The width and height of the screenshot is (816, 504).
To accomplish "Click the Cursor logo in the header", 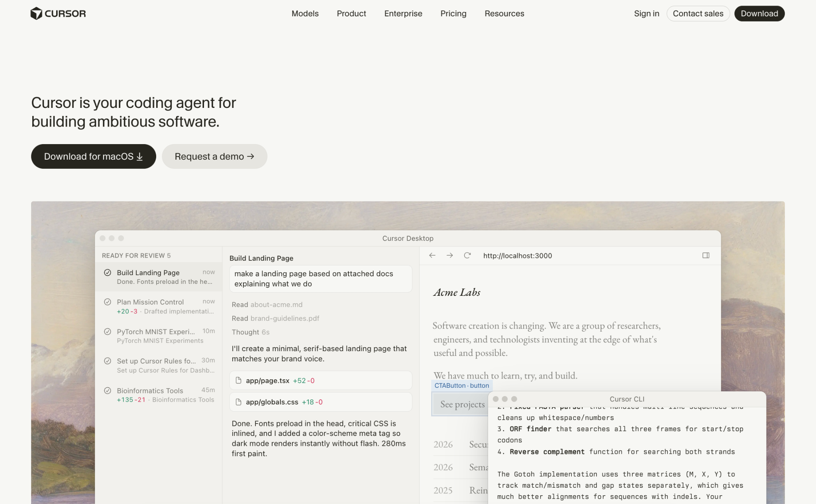I will coord(58,14).
